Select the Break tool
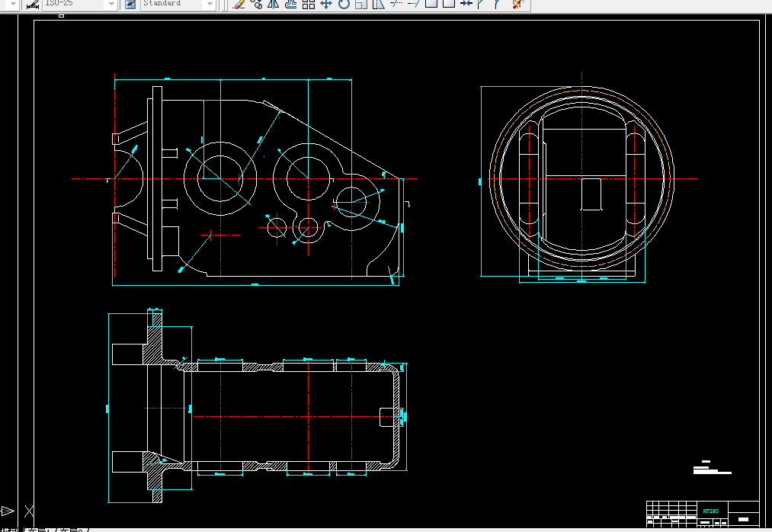The height and width of the screenshot is (532, 772). coord(449,4)
